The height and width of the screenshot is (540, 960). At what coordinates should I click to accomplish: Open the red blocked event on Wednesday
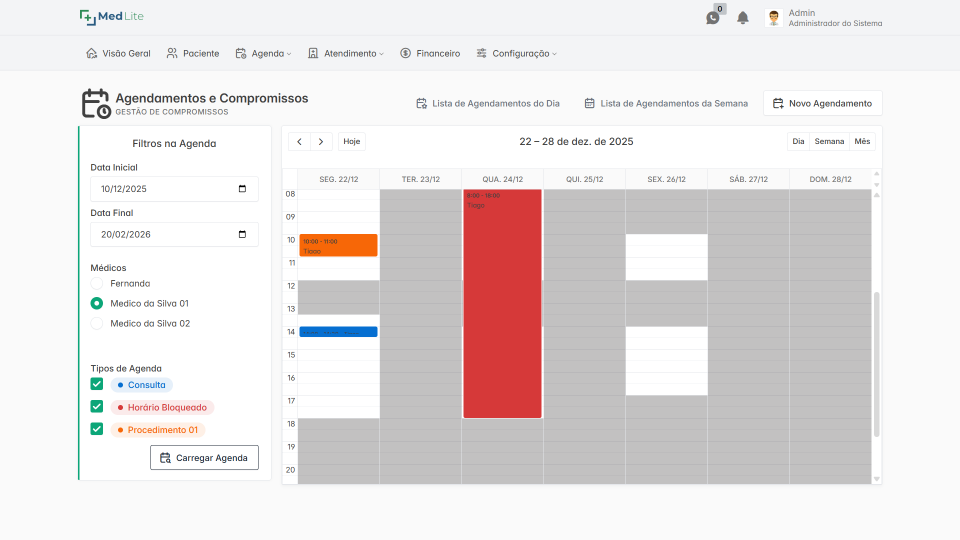[x=502, y=304]
